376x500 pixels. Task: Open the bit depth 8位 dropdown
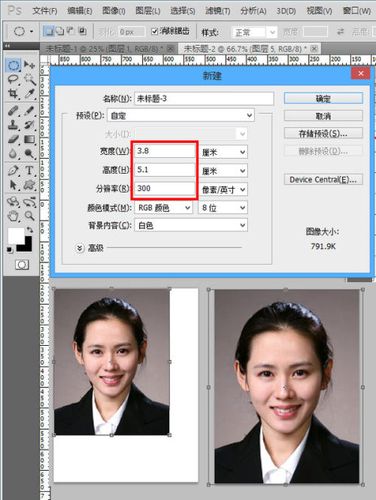click(224, 208)
